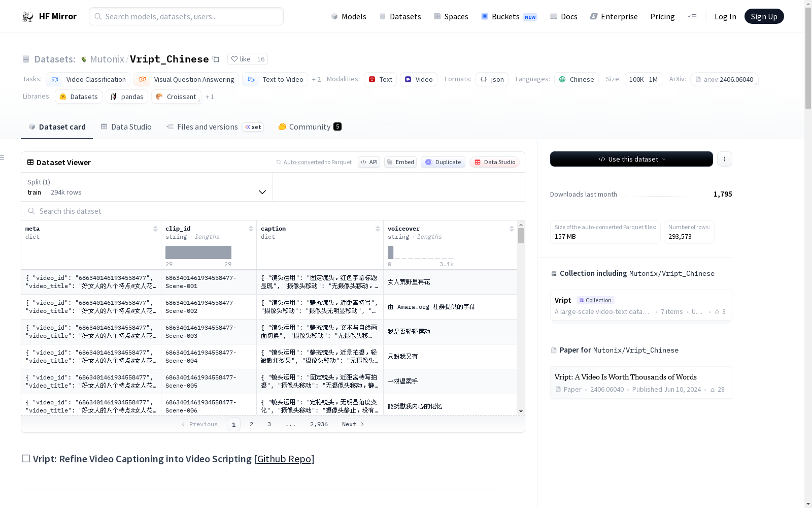This screenshot has width=812, height=508.
Task: Expand the train split dropdown
Action: (147, 187)
